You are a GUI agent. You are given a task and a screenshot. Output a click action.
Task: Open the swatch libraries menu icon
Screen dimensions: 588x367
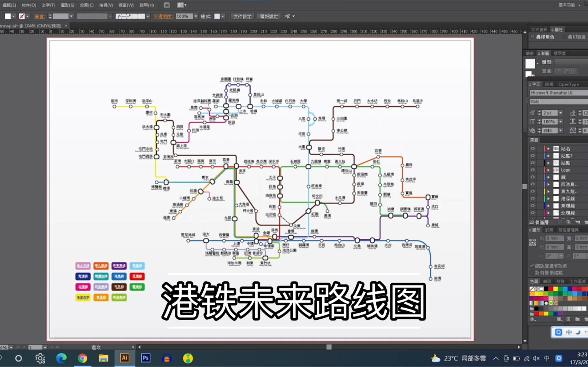pos(533,319)
